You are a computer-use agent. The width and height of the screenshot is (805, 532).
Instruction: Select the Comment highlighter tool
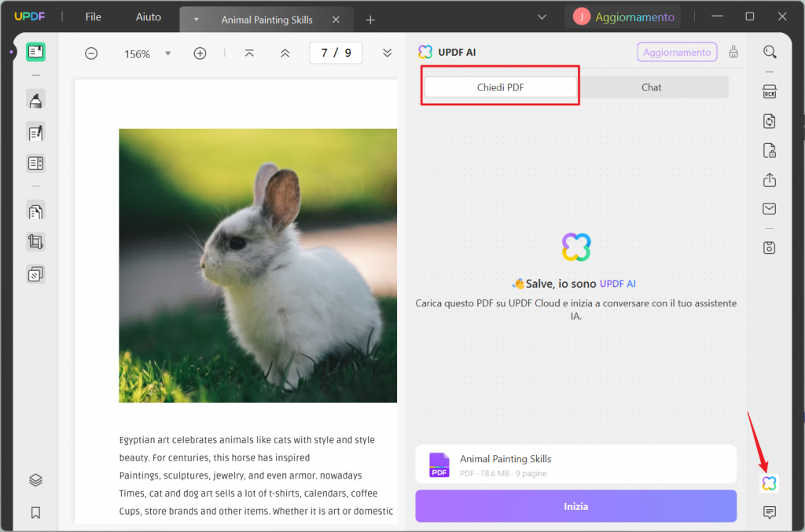[x=35, y=100]
